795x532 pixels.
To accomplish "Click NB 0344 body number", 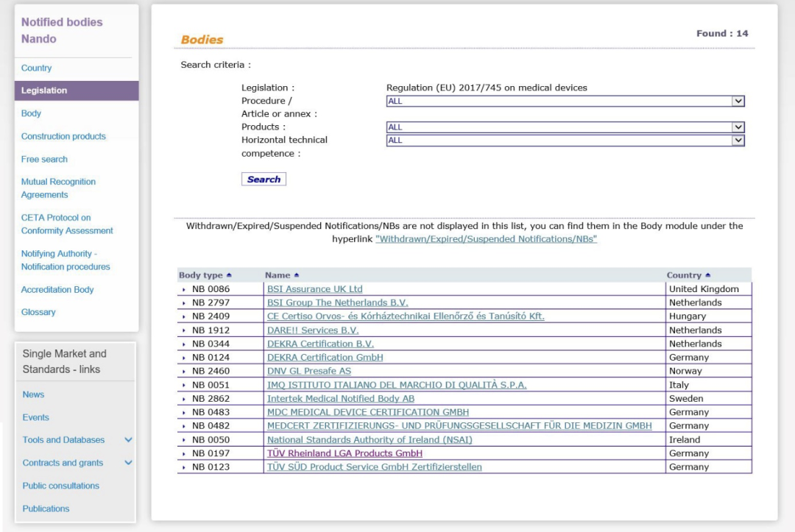I will tap(211, 344).
